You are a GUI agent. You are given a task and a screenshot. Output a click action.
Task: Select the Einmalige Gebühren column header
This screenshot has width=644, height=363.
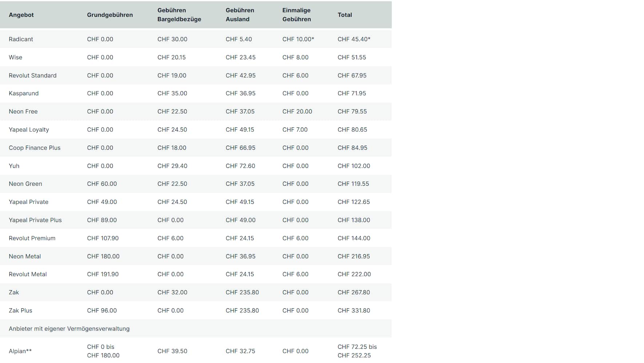297,15
